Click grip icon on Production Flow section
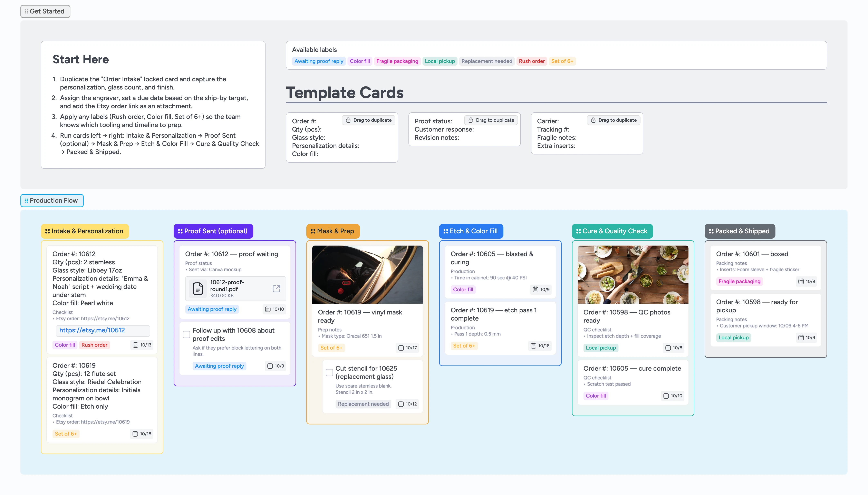The width and height of the screenshot is (868, 495). pos(27,201)
